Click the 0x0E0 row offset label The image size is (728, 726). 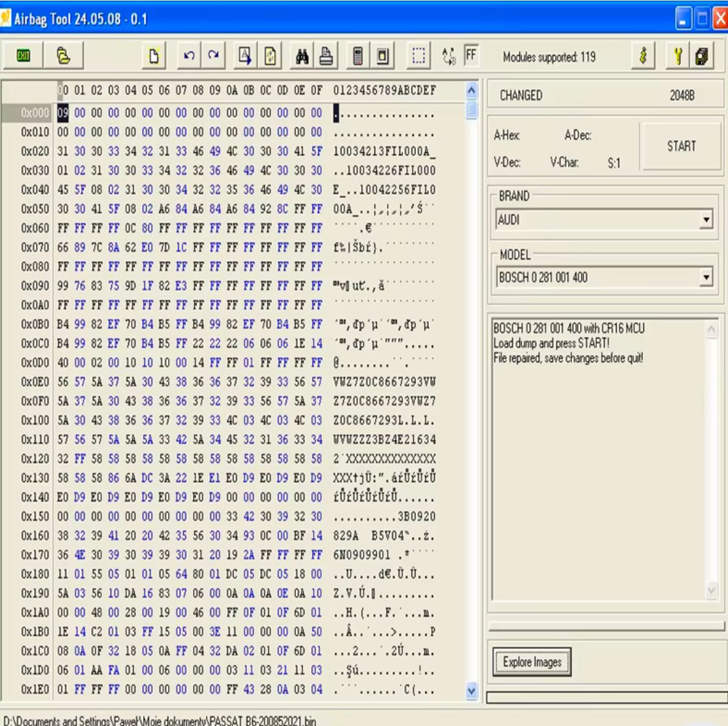point(35,382)
